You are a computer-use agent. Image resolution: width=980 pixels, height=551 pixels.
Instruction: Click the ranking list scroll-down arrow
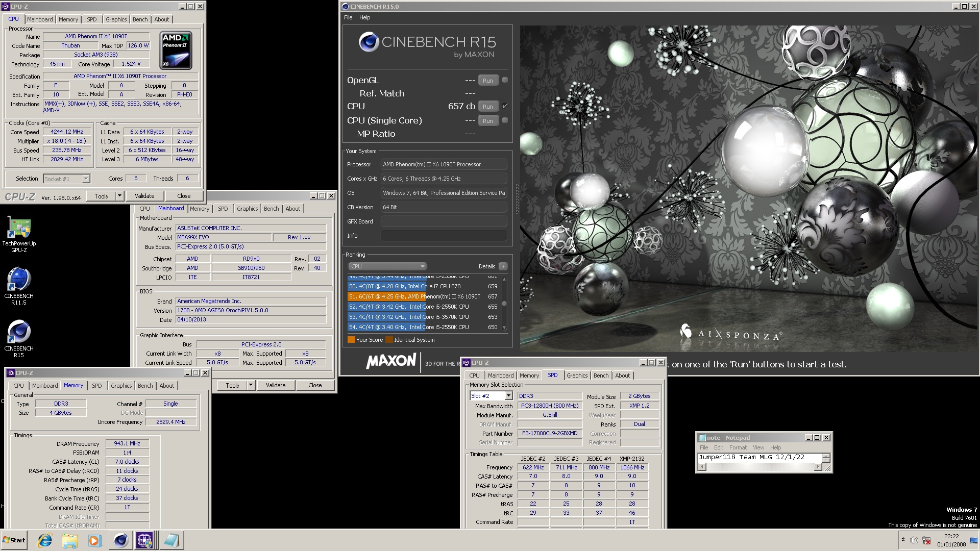(x=504, y=328)
